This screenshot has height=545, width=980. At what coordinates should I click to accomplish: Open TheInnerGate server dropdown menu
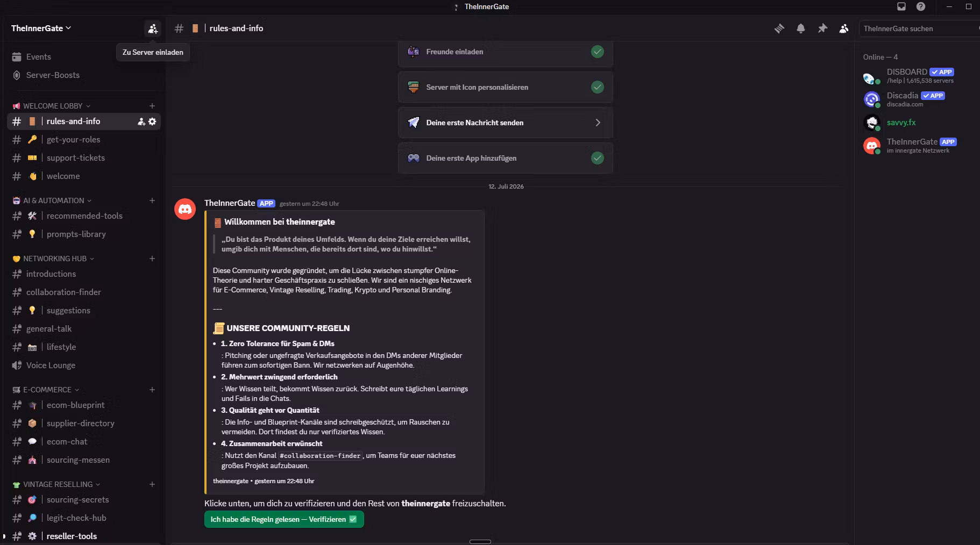[41, 28]
